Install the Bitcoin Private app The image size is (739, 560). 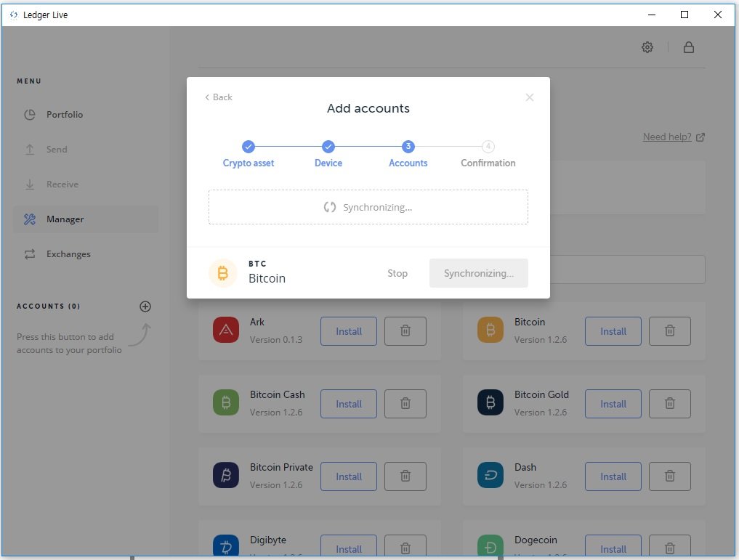point(349,476)
